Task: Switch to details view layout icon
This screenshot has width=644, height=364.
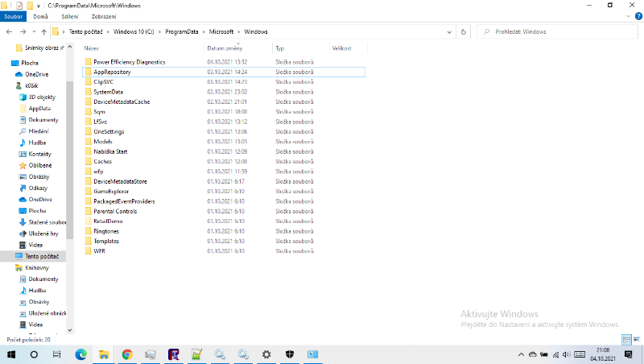Action: tap(627, 339)
